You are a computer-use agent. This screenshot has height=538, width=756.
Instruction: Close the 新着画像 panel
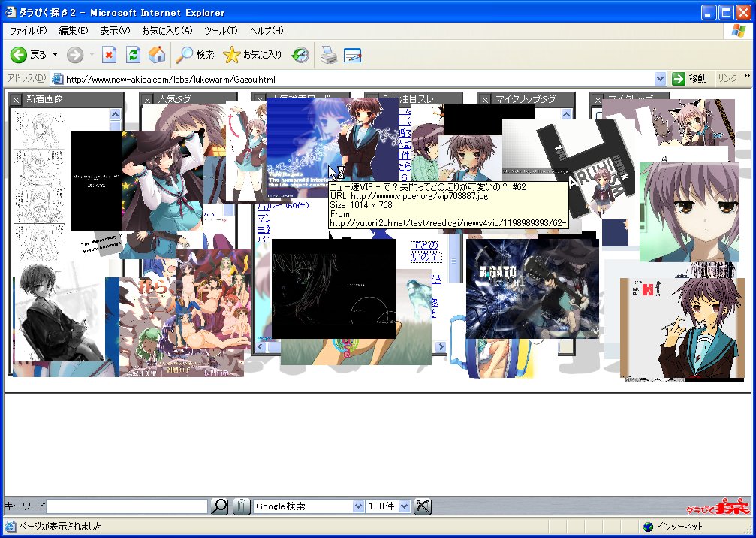tap(17, 100)
